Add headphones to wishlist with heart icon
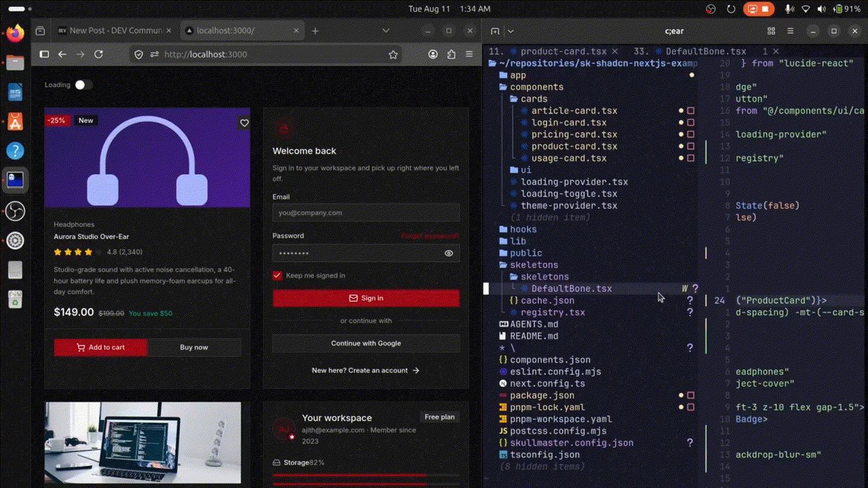 click(x=244, y=123)
